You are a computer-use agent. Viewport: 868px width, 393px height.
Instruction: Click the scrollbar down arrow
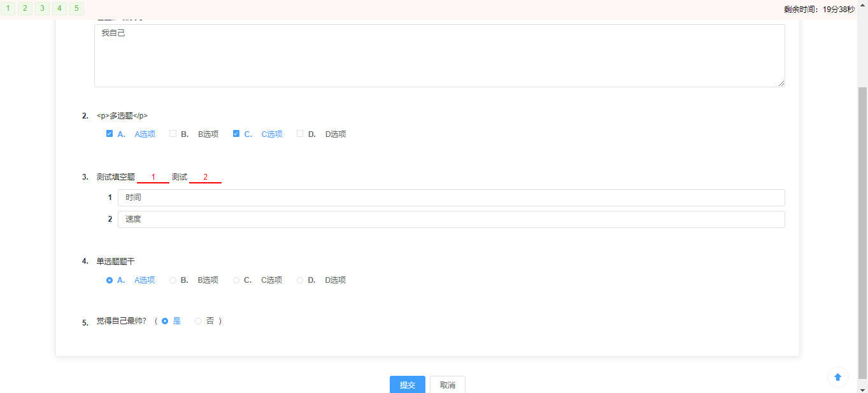pos(863,389)
